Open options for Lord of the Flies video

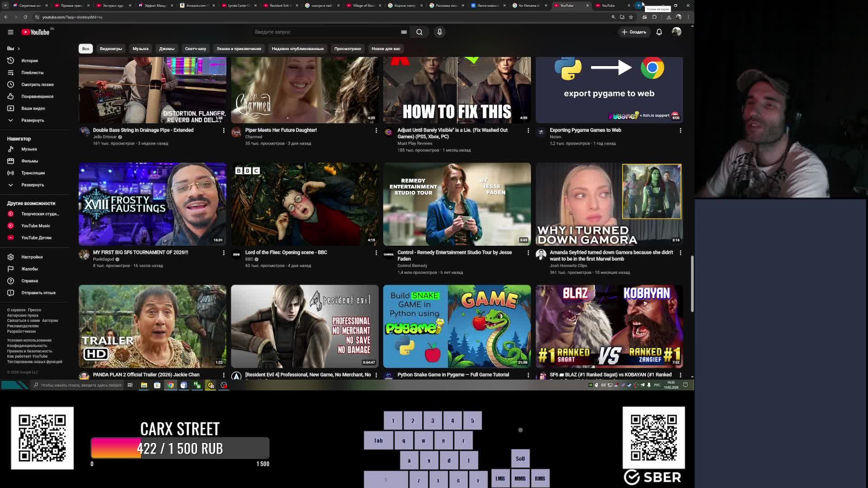coord(376,253)
